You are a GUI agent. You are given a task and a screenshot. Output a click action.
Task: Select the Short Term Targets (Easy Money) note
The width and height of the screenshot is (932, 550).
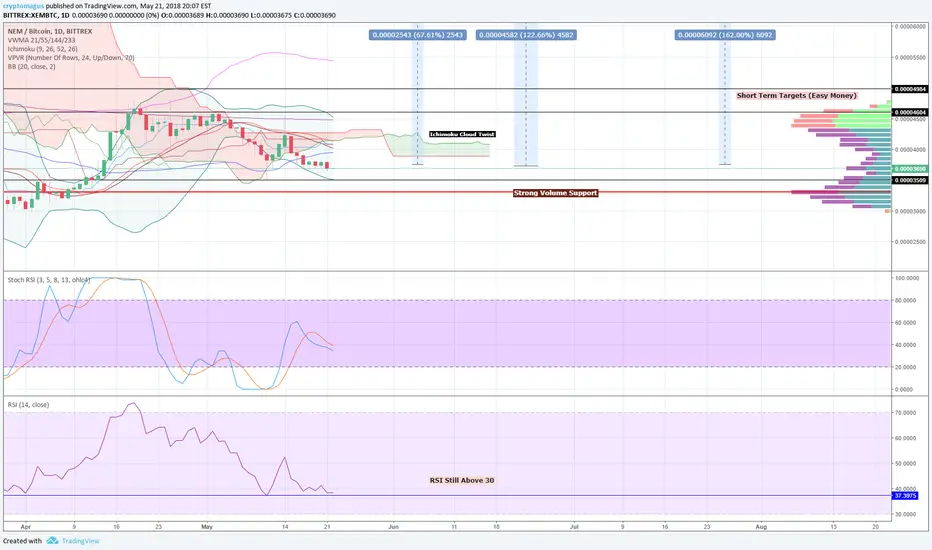coord(796,95)
